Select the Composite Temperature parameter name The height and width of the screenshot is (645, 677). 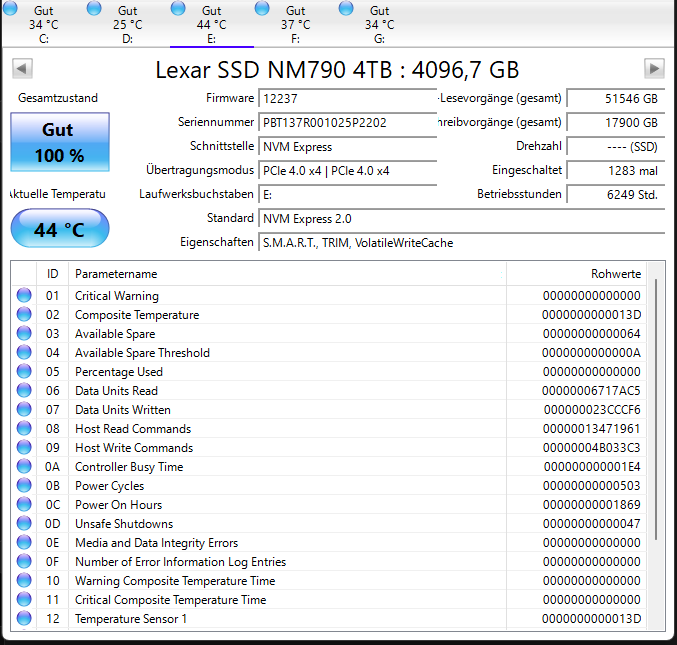point(137,315)
